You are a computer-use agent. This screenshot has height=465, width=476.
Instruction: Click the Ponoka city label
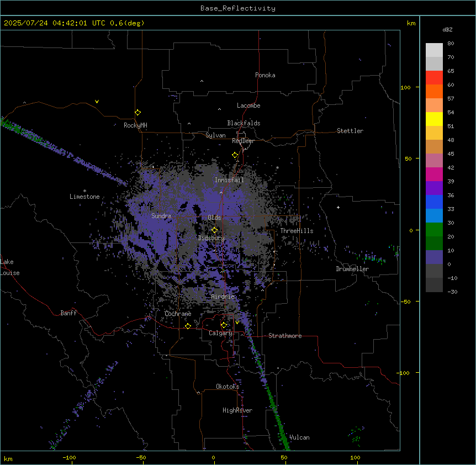coord(265,75)
